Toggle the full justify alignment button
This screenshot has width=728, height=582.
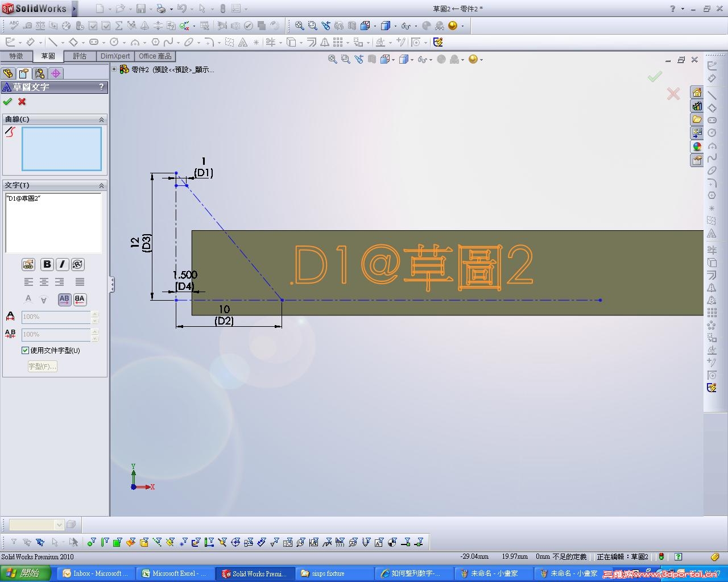pos(80,282)
